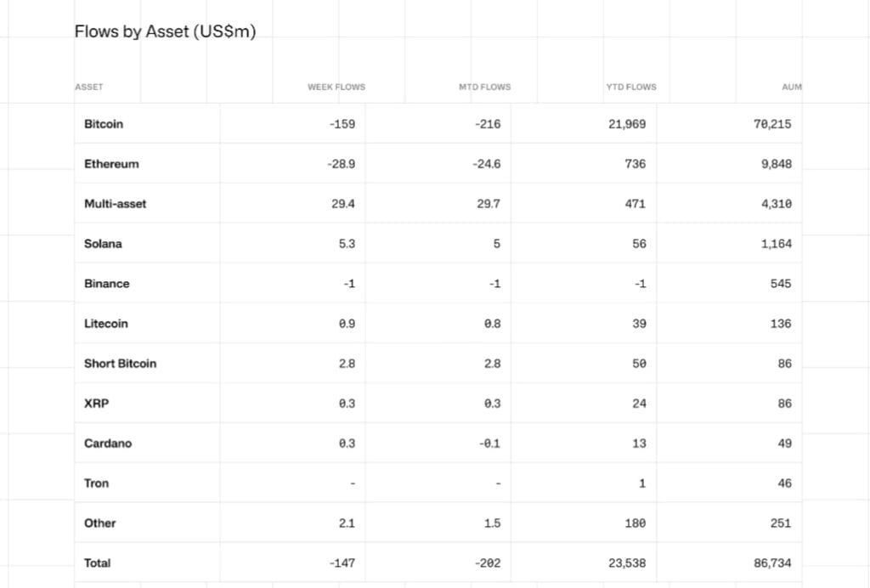Click the WEEK FLOWS column header
The height and width of the screenshot is (588, 870).
click(336, 87)
